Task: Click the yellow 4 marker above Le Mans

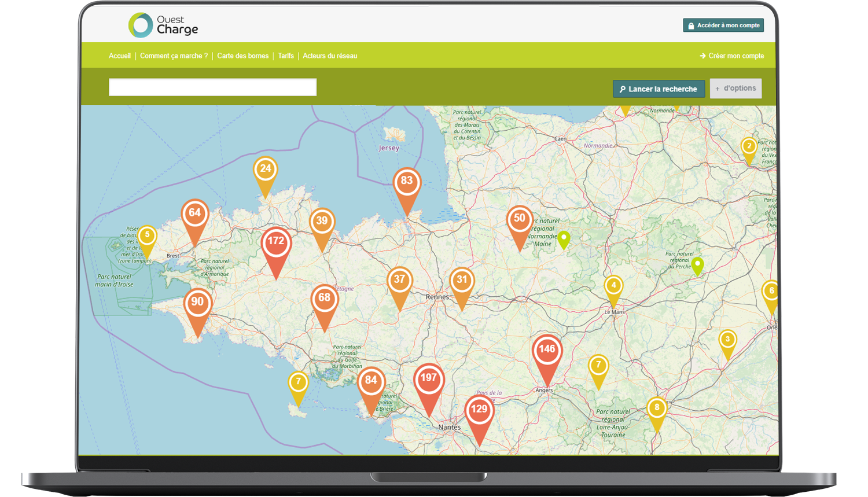Action: (614, 286)
